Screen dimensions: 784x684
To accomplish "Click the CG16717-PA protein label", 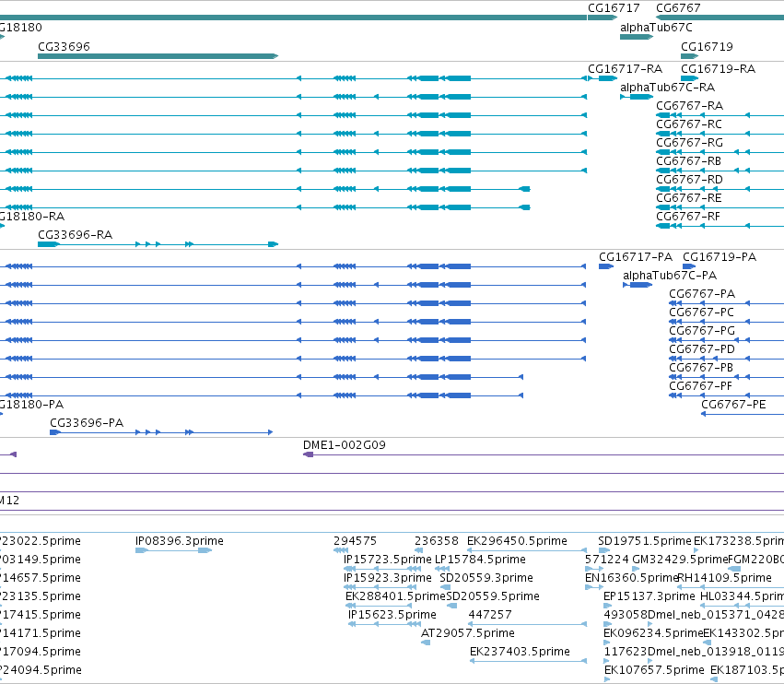I will click(636, 257).
